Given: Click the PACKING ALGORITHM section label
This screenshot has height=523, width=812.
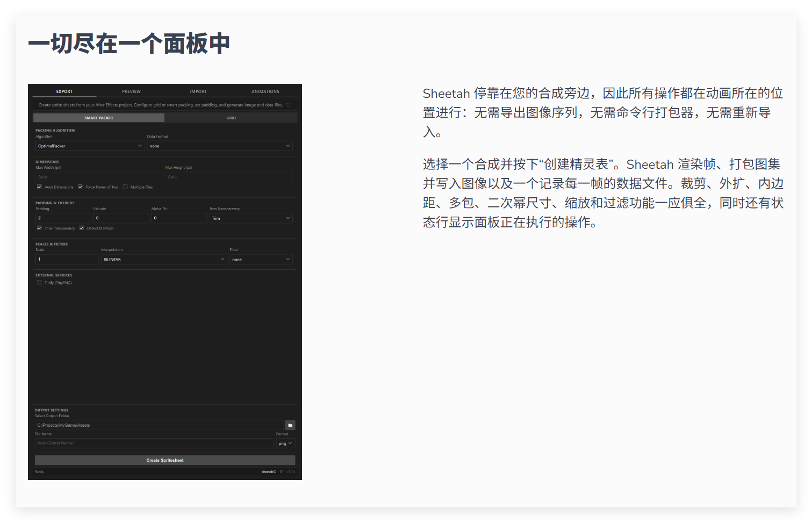Looking at the screenshot, I should (55, 130).
